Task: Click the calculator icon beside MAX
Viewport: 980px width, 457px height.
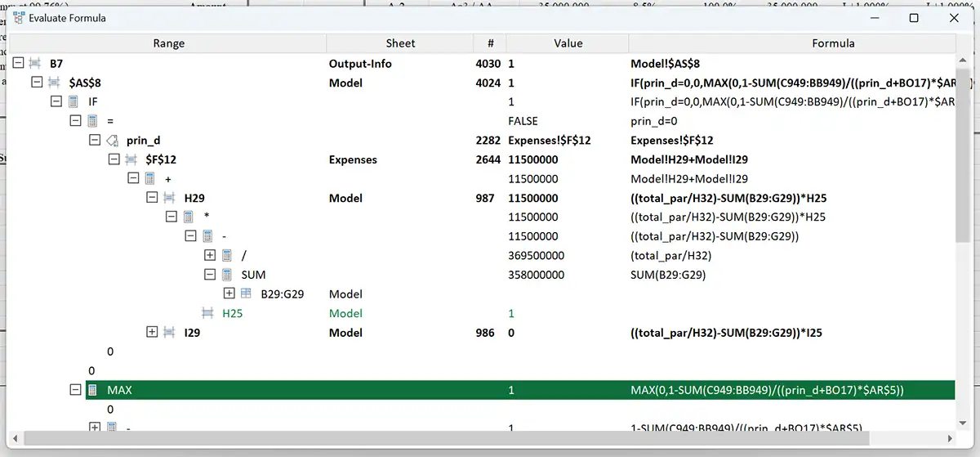Action: tap(91, 390)
